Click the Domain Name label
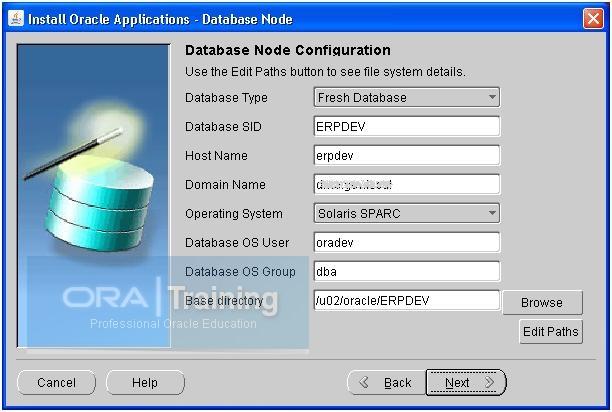Viewport: 612px width, 412px height. [225, 185]
